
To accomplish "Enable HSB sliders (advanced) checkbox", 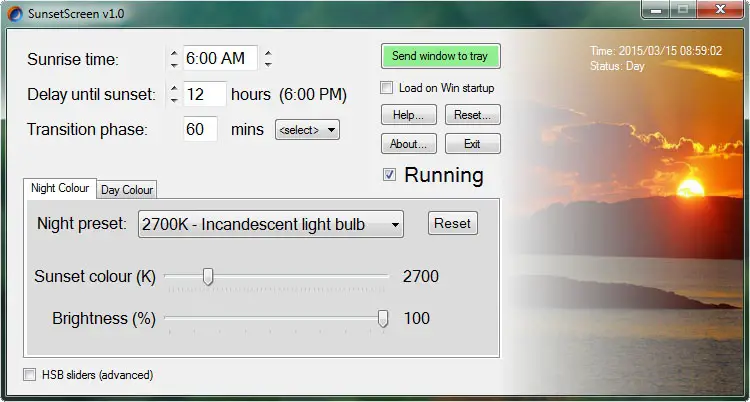I will coord(30,375).
